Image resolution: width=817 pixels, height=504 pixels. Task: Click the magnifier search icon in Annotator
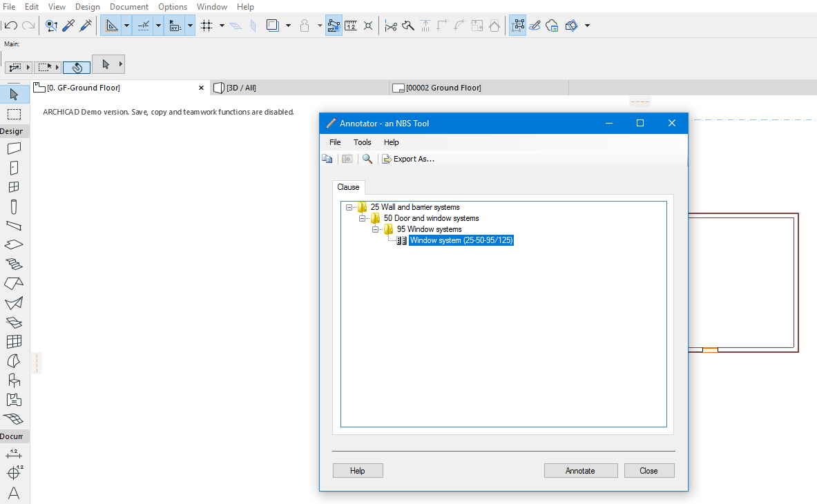(x=367, y=159)
